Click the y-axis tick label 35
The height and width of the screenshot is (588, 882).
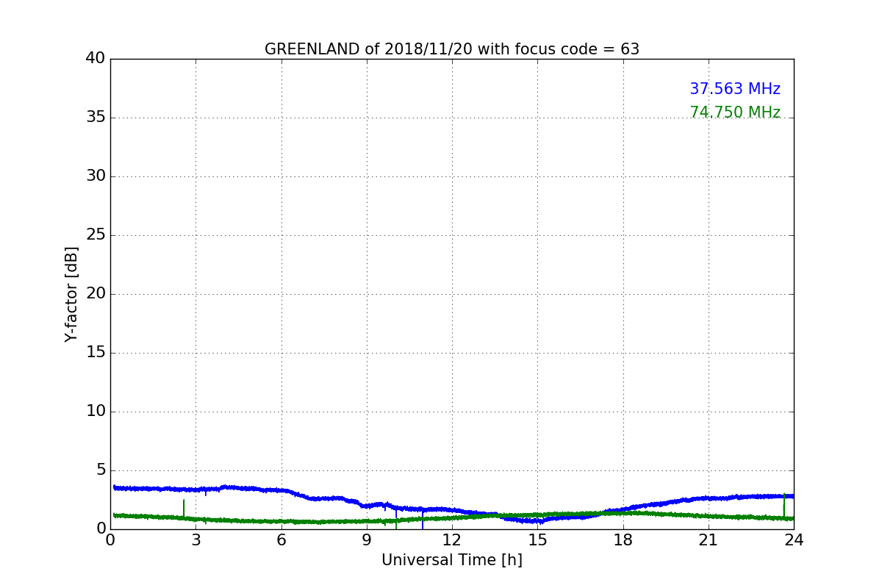[x=96, y=118]
